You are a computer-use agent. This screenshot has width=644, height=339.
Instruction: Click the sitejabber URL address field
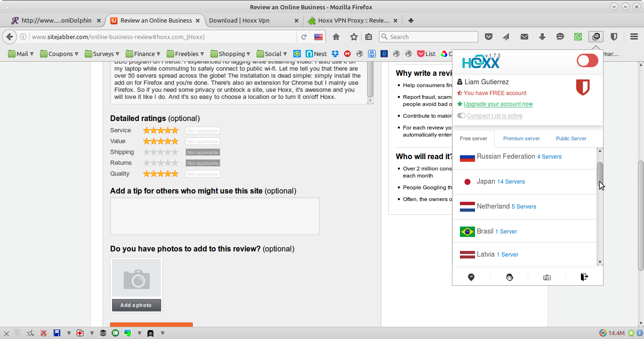(162, 37)
